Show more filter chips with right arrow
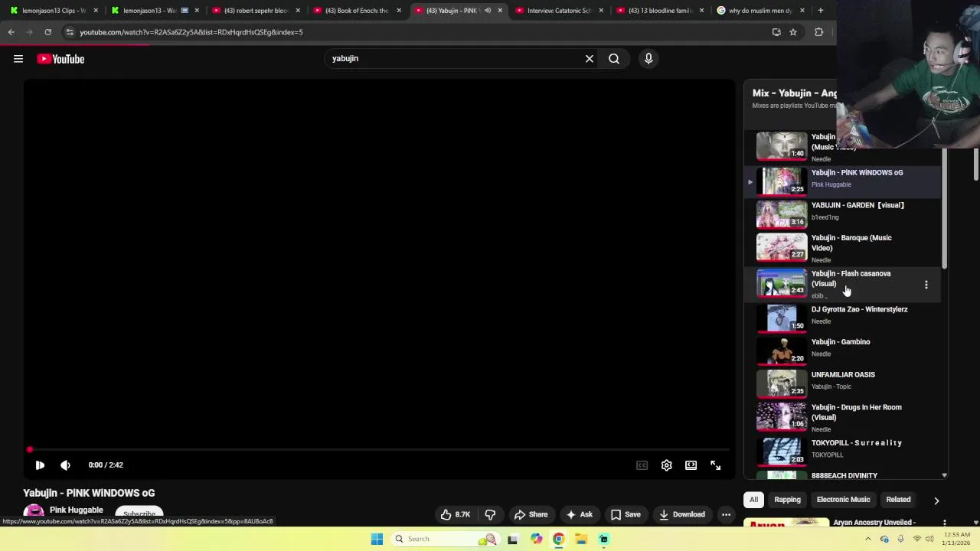Viewport: 980px width, 551px height. [x=936, y=500]
